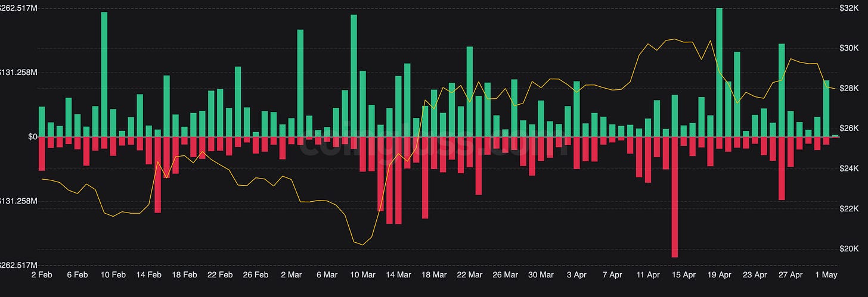The width and height of the screenshot is (868, 297).
Task: Click the "18 Feb" date label
Action: 185,275
